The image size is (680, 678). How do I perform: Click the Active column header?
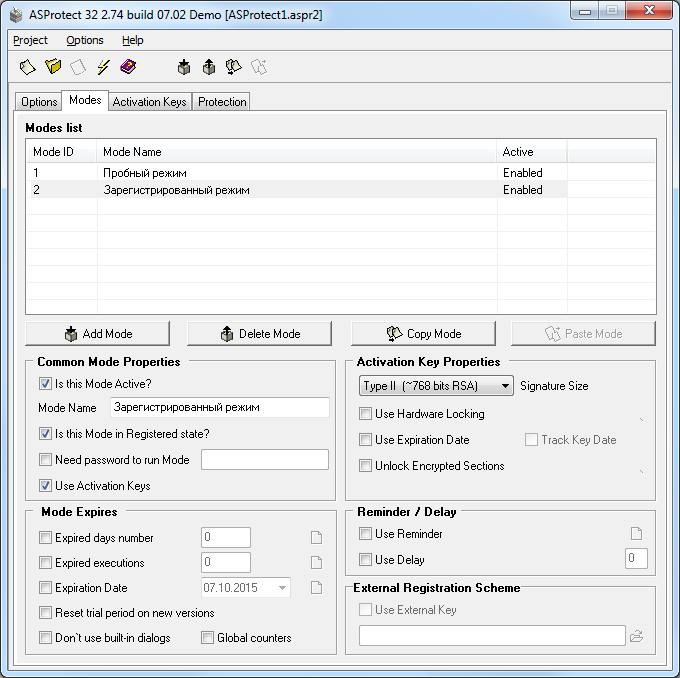tap(532, 152)
